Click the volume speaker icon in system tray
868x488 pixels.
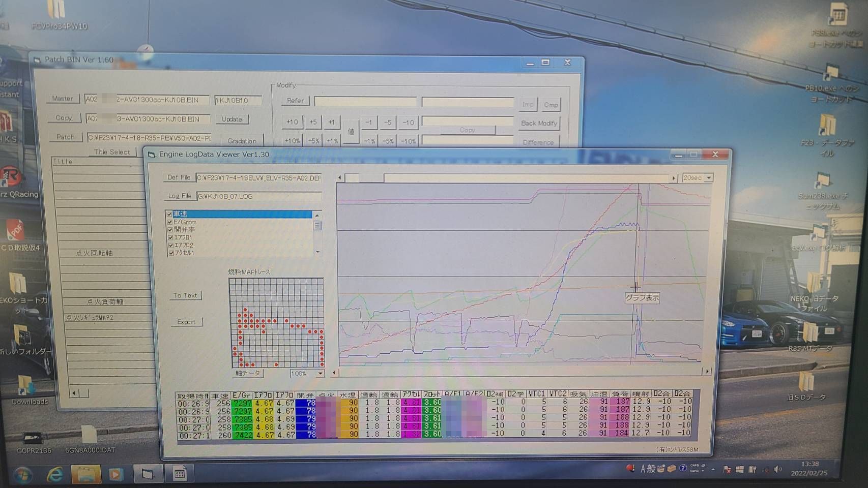tap(777, 469)
